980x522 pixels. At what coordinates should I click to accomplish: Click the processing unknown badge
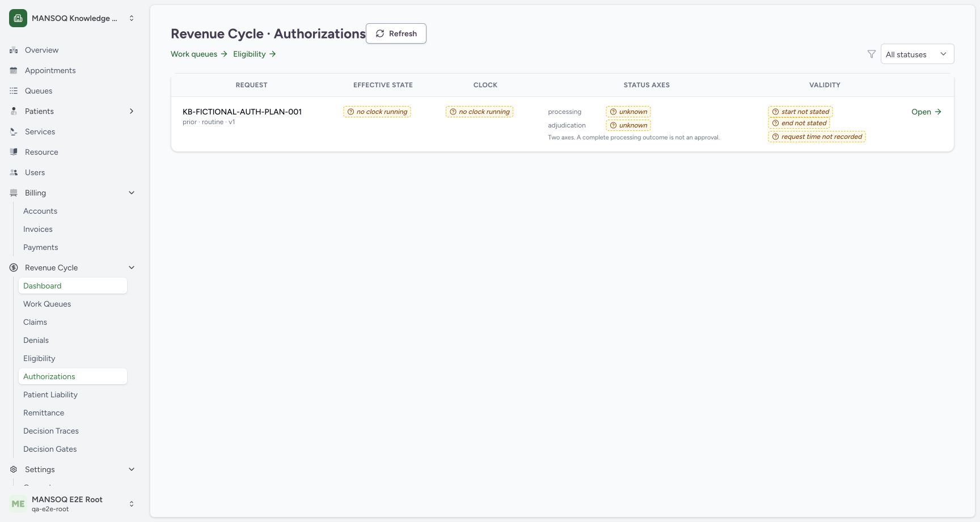pos(628,112)
